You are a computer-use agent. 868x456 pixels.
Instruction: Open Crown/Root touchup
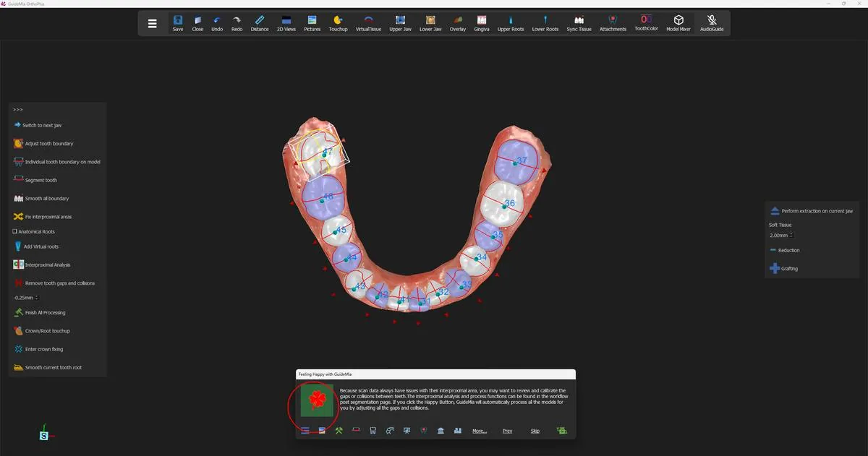coord(42,331)
